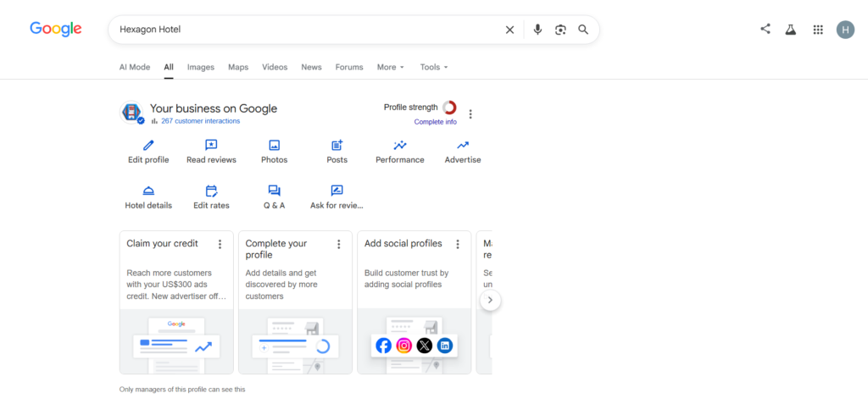Switch to the Forums tab
The image size is (868, 415).
click(349, 67)
